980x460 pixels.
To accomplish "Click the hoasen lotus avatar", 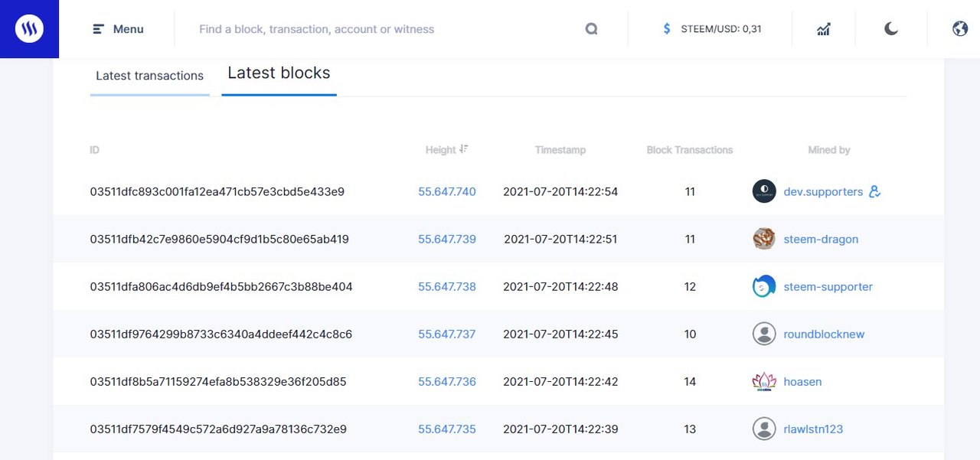I will [x=764, y=381].
